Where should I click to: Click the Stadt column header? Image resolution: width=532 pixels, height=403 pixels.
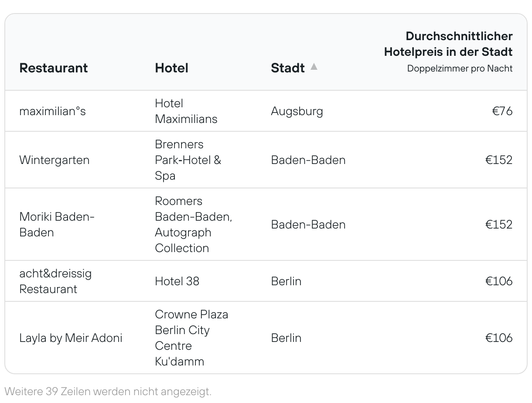point(288,68)
